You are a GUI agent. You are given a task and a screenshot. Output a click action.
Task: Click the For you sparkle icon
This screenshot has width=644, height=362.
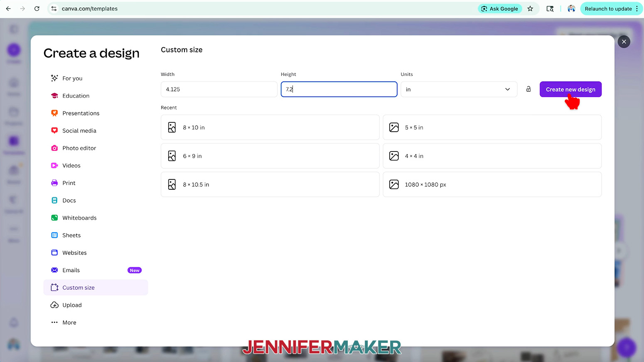[54, 78]
